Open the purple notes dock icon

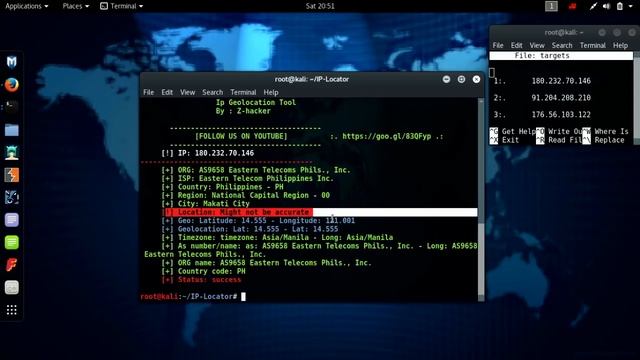(x=11, y=220)
